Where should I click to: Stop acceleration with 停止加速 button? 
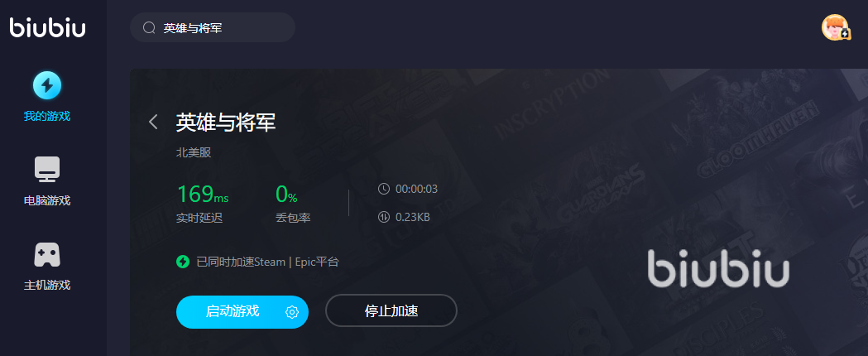(x=391, y=310)
